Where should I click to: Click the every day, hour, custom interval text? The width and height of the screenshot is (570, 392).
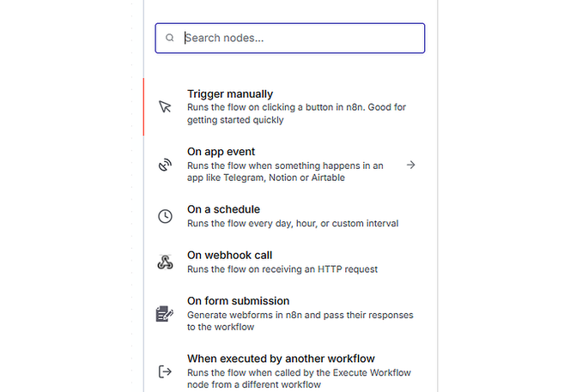[x=292, y=223]
